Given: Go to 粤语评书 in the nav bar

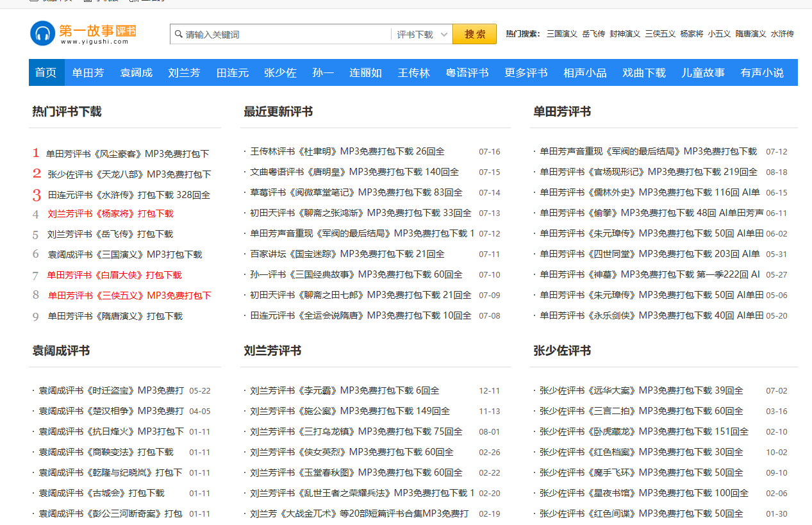Looking at the screenshot, I should (467, 72).
